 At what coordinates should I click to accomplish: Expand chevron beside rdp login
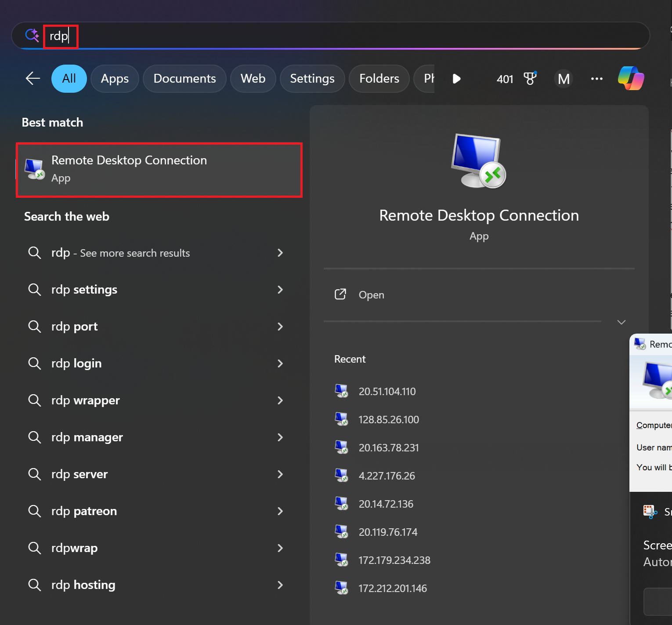[280, 363]
